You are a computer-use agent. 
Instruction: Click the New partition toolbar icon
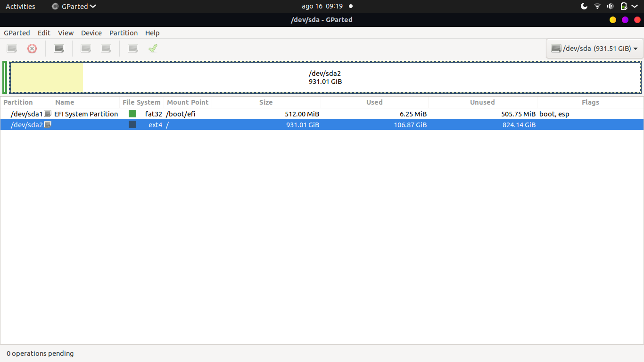click(12, 49)
